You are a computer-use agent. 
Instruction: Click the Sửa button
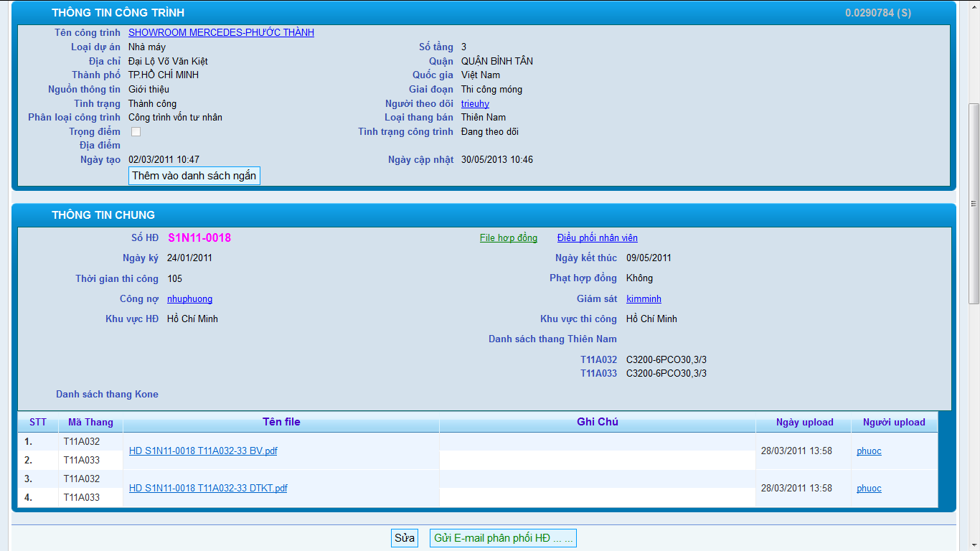405,538
